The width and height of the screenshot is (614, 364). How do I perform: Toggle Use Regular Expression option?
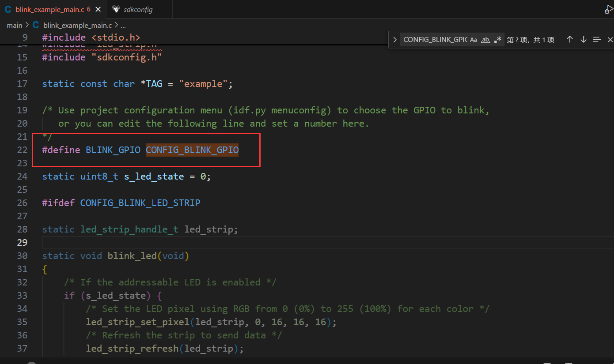pos(498,40)
